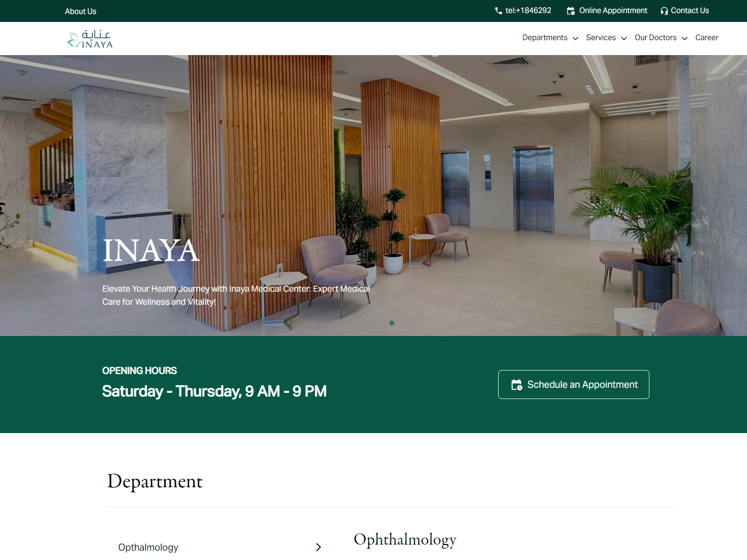Open the Online Appointment link
The width and height of the screenshot is (747, 560).
click(x=613, y=10)
